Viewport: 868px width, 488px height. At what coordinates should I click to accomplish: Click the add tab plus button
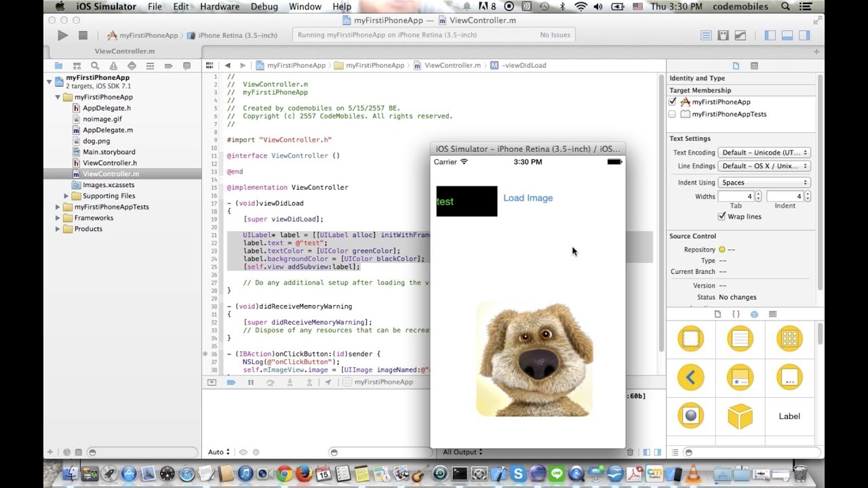tap(816, 52)
